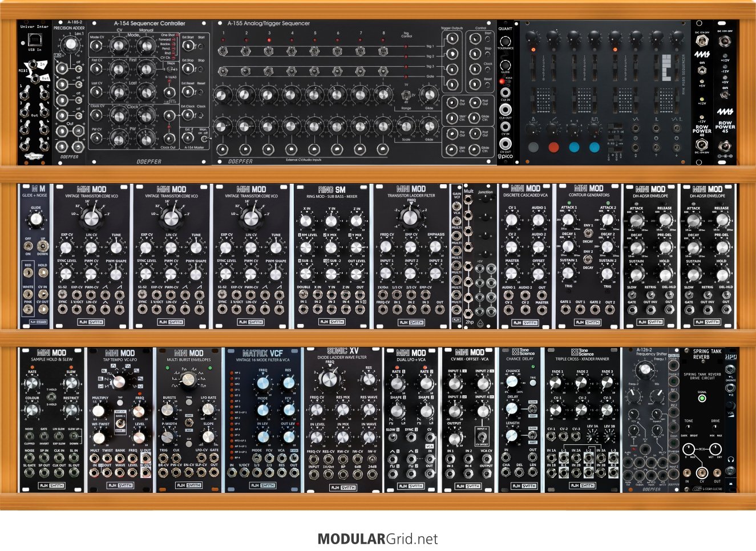Select the A-155 Analog/Trigger Sequencer module
Image resolution: width=756 pixels, height=551 pixels.
[x=354, y=93]
